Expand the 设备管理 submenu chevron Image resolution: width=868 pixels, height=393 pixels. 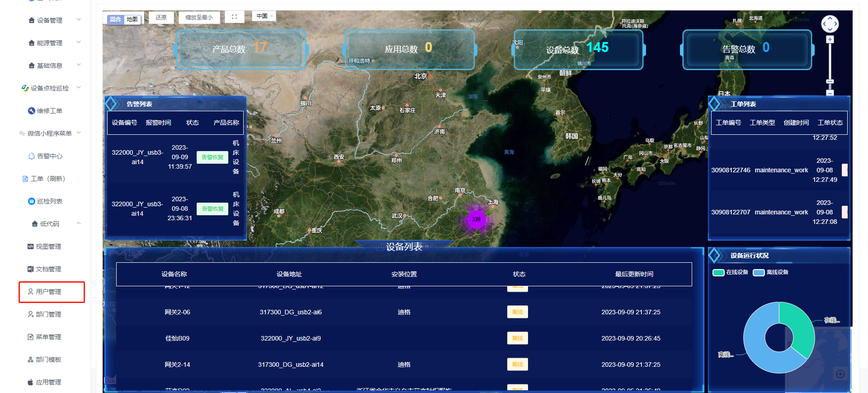(x=79, y=19)
